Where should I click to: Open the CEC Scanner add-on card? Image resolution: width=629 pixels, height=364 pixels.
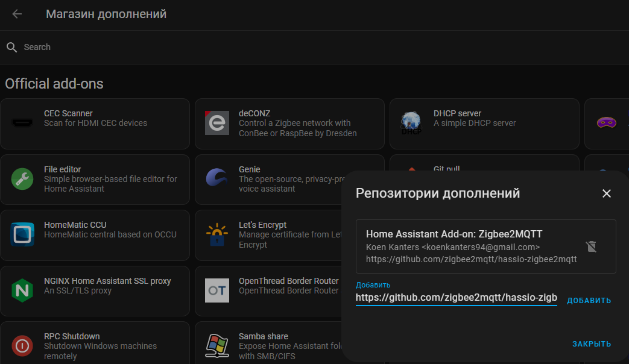pyautogui.click(x=95, y=124)
